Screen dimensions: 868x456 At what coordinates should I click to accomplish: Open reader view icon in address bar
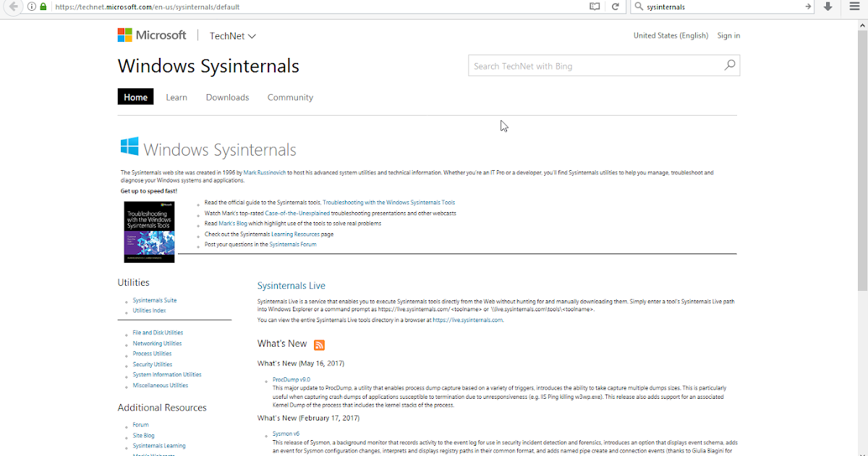pyautogui.click(x=595, y=7)
